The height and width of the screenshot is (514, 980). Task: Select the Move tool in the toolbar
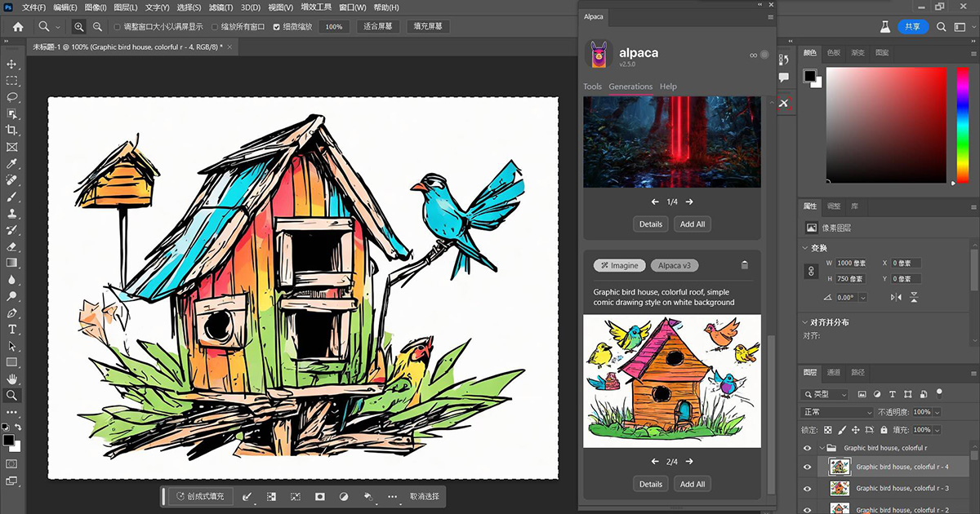[x=11, y=63]
